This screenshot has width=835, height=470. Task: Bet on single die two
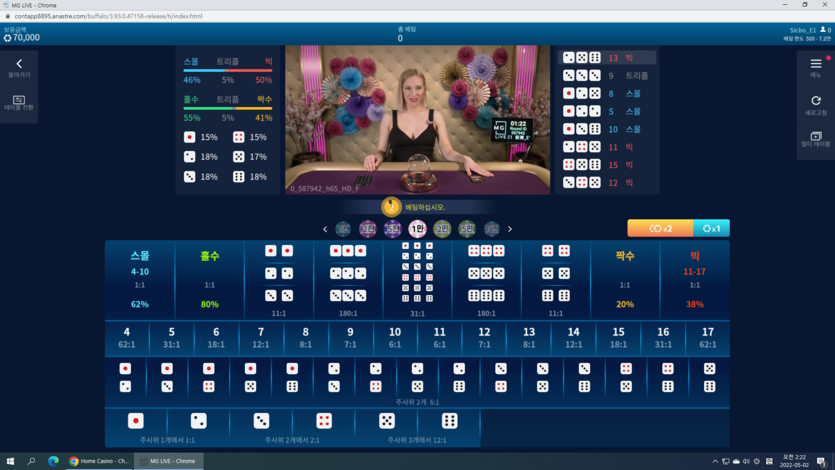tap(199, 421)
